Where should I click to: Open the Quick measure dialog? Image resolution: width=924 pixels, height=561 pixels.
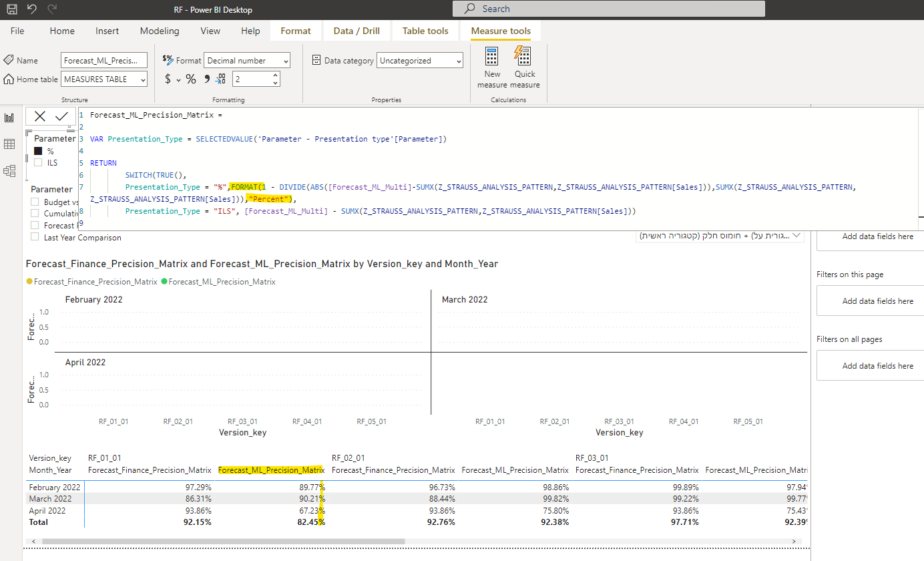(525, 68)
